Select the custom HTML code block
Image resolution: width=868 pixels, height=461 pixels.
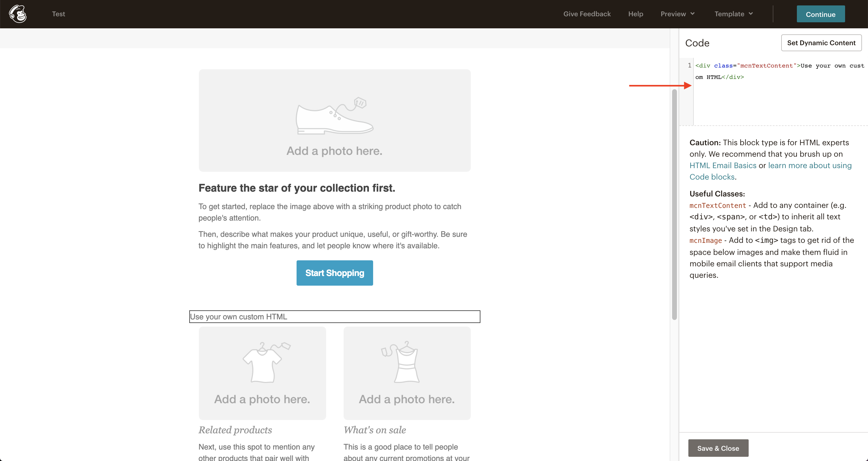tap(335, 316)
